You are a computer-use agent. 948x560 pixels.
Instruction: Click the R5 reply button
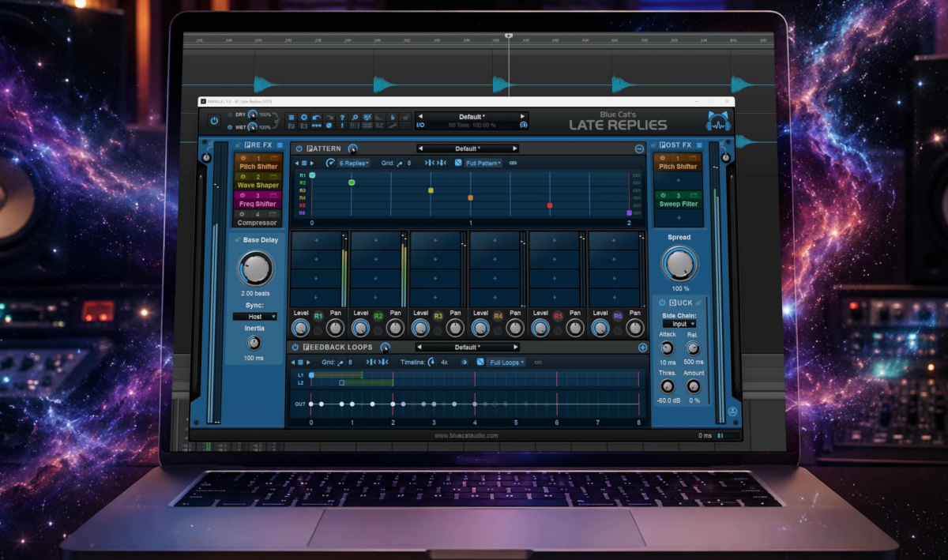558,315
